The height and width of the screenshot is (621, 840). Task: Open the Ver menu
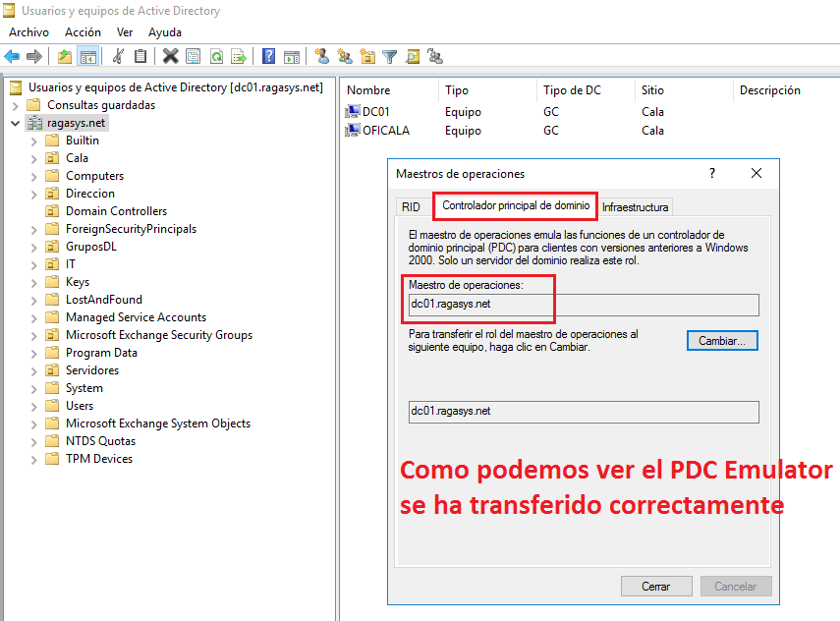[x=125, y=32]
